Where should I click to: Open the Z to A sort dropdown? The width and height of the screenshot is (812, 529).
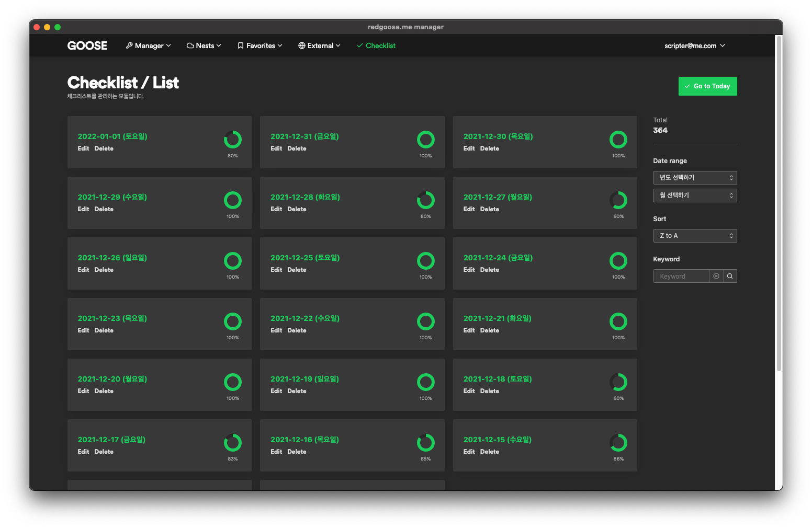695,236
